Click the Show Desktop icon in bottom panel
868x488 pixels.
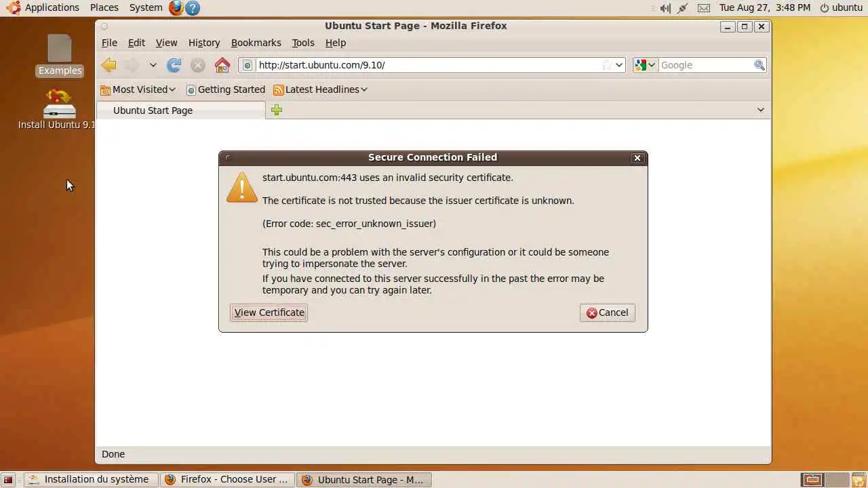8,479
